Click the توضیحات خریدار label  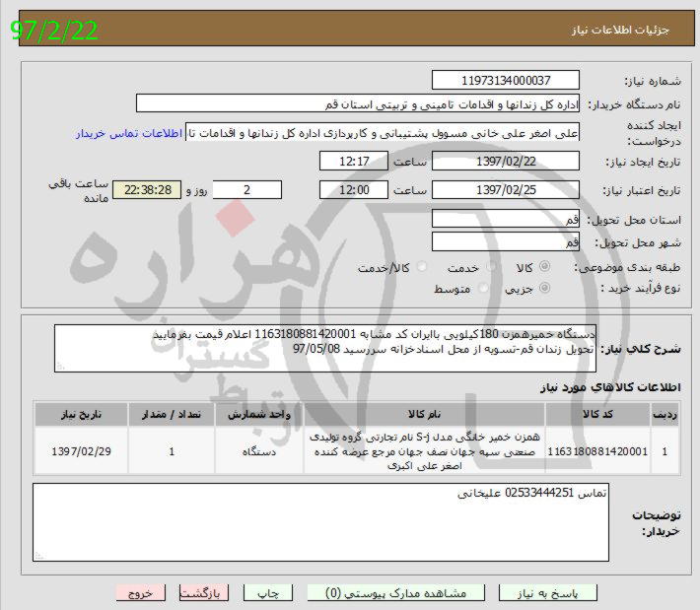657,522
